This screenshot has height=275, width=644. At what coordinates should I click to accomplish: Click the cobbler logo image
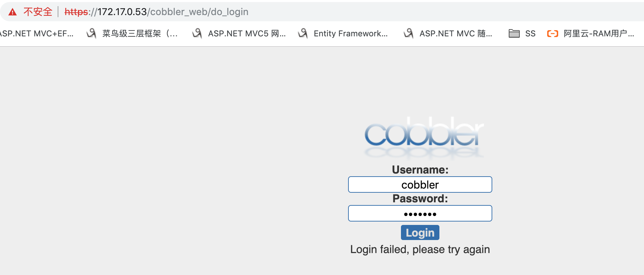[x=424, y=137]
